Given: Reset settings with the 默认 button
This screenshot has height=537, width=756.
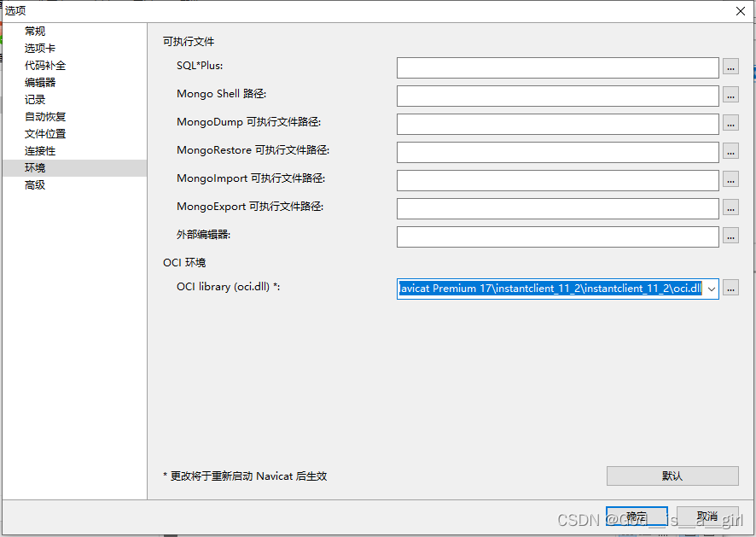Looking at the screenshot, I should point(672,476).
